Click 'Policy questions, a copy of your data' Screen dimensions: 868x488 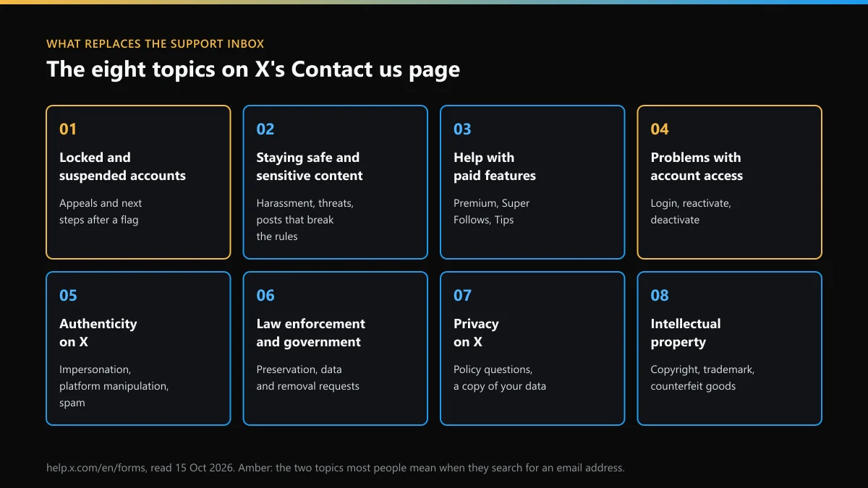click(500, 378)
